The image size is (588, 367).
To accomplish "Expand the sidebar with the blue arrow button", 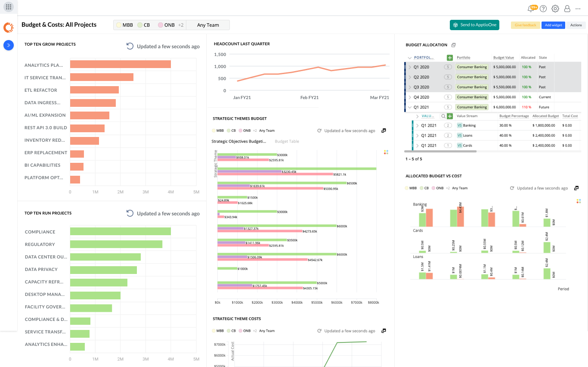I will click(9, 45).
